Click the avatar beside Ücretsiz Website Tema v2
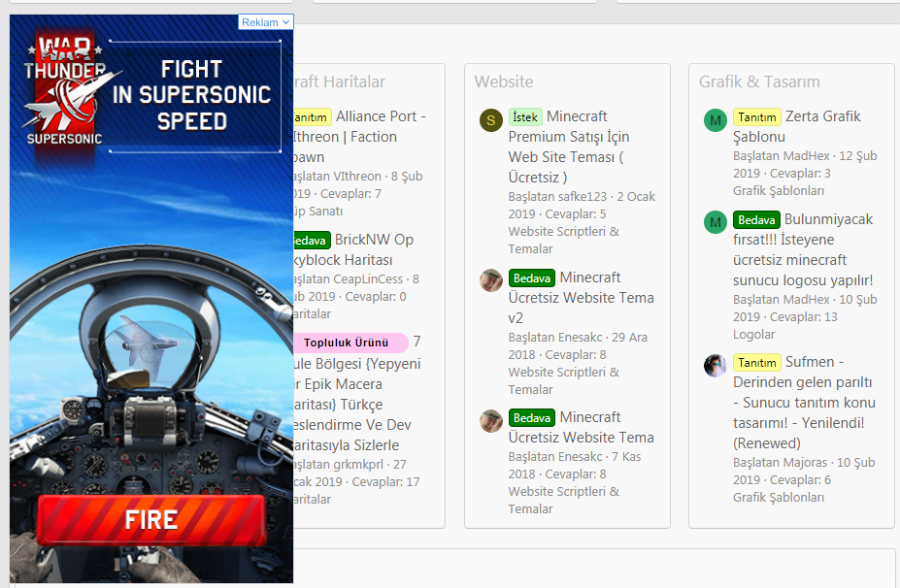 490,280
